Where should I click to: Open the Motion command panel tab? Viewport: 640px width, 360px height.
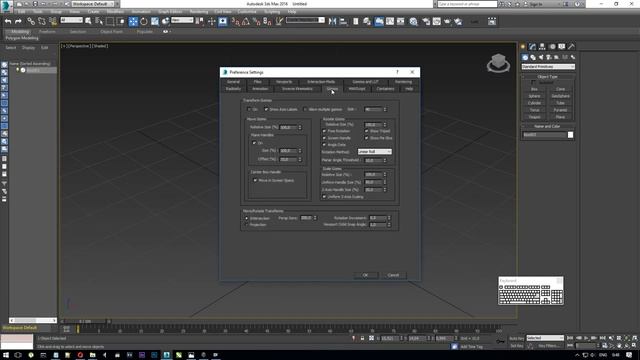(x=552, y=47)
